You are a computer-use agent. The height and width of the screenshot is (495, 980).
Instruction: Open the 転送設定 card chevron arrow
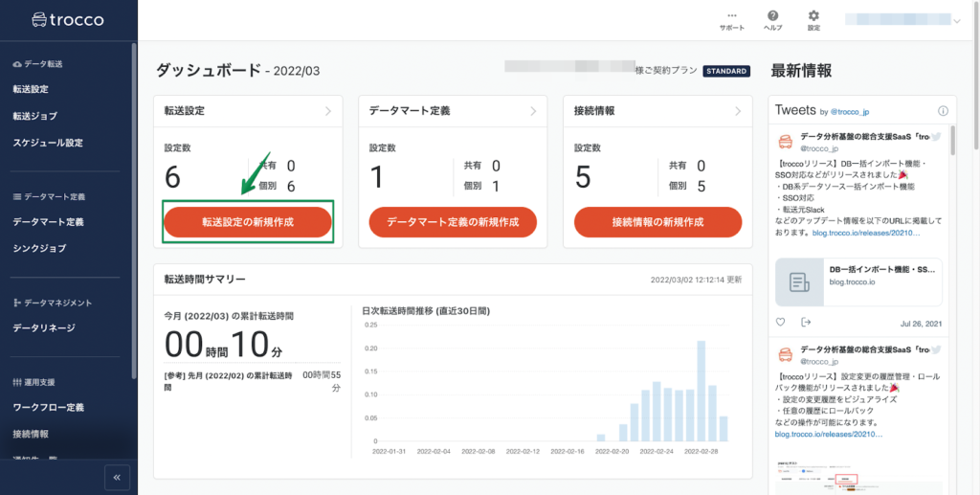[328, 111]
